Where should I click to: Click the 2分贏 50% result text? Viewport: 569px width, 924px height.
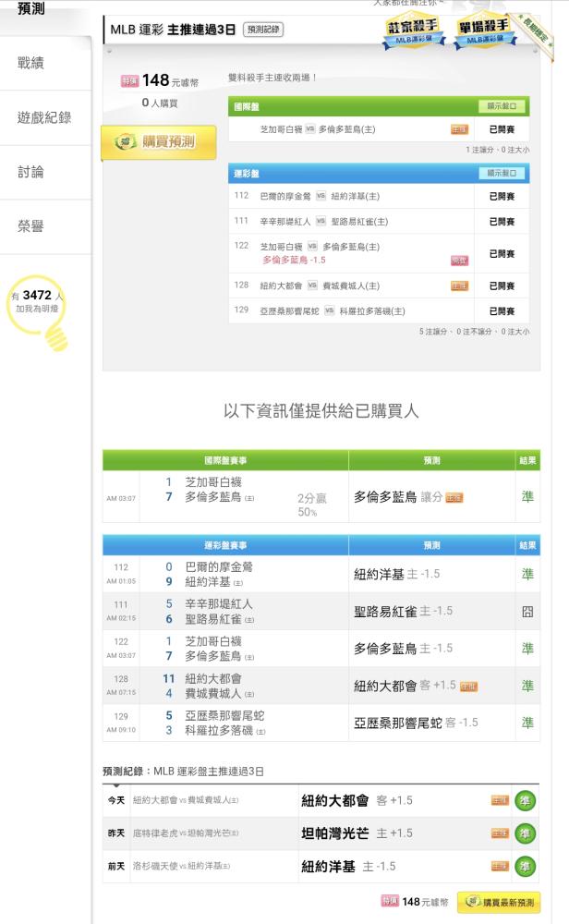[311, 505]
